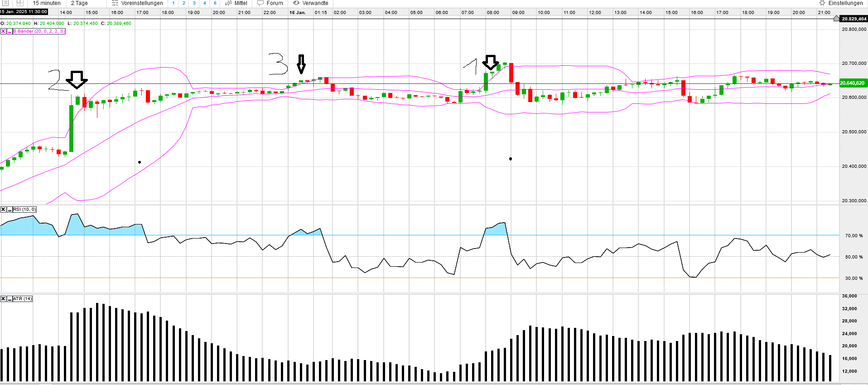Minimize the B Bänder indicator
The width and height of the screenshot is (868, 385).
pos(10,31)
